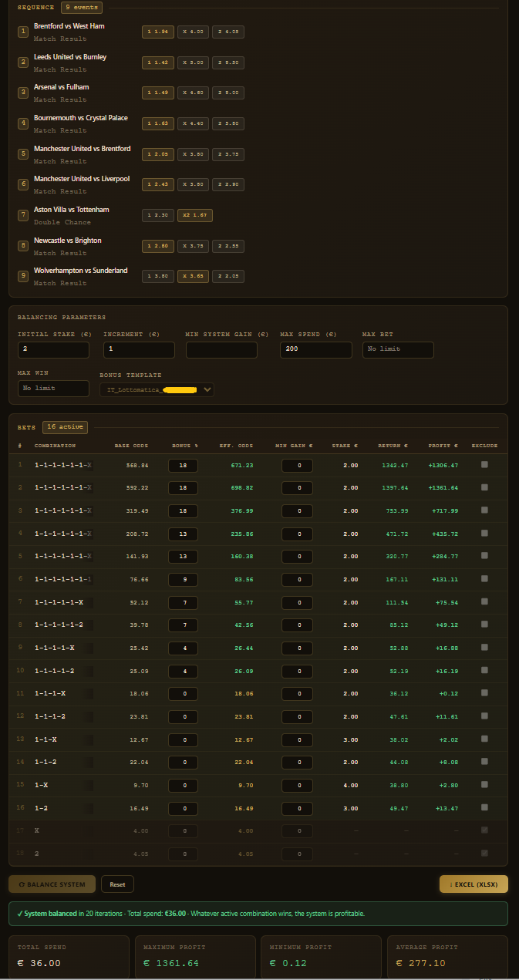
Task: Focus the Max Spend input field
Action: [x=315, y=349]
